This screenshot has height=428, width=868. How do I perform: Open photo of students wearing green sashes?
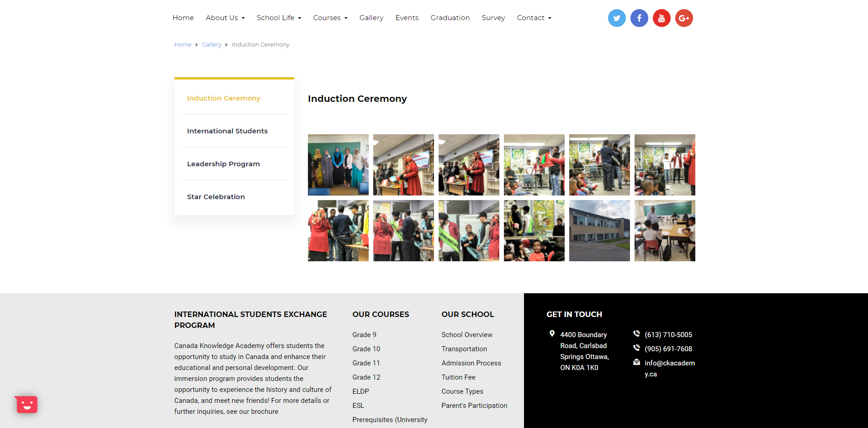coord(469,231)
